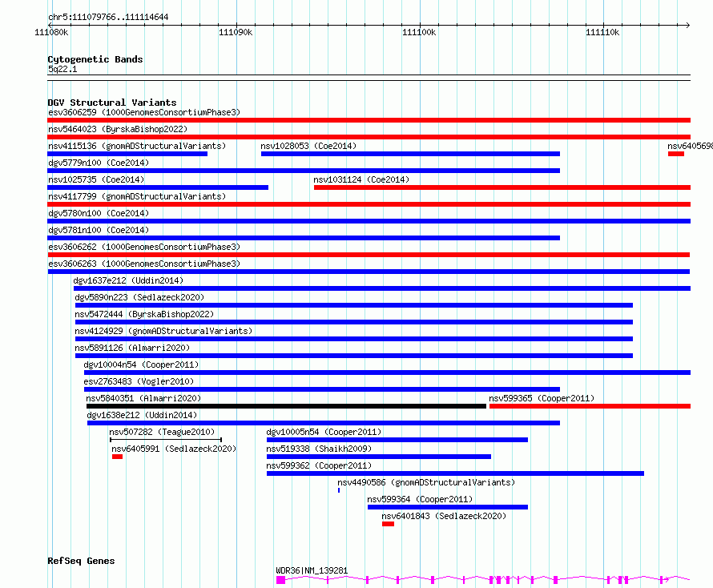Select the blue bar under dgv10005n54
This screenshot has width=713, height=588.
(x=397, y=441)
